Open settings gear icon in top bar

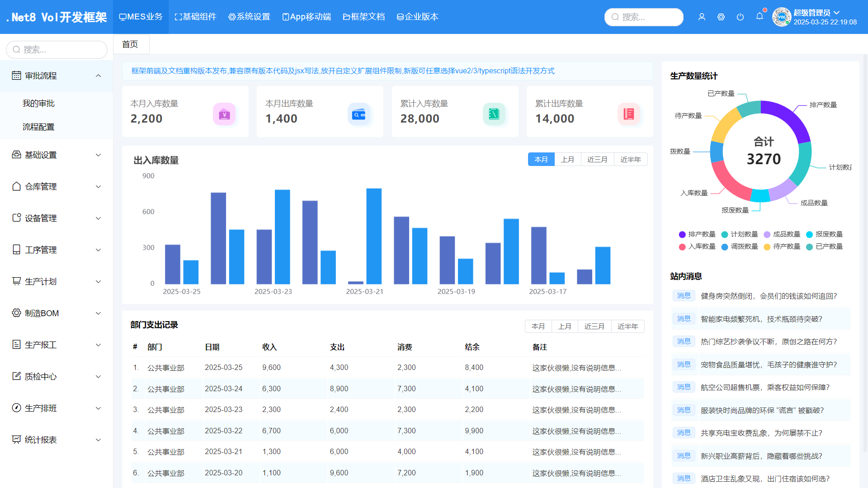click(x=721, y=17)
